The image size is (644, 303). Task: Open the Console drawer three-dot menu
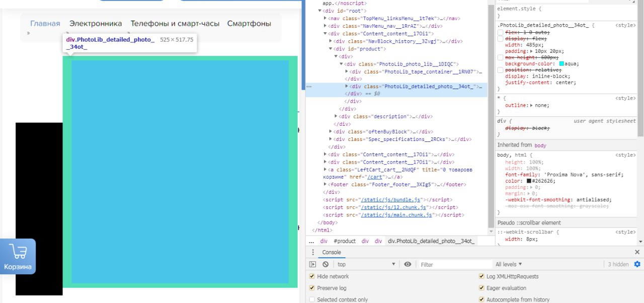click(x=312, y=252)
